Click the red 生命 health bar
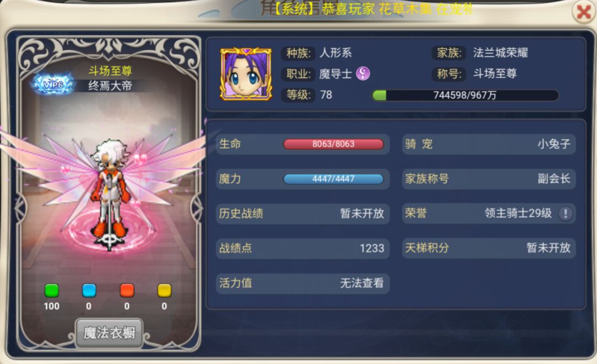This screenshot has width=597, height=364. (x=333, y=144)
